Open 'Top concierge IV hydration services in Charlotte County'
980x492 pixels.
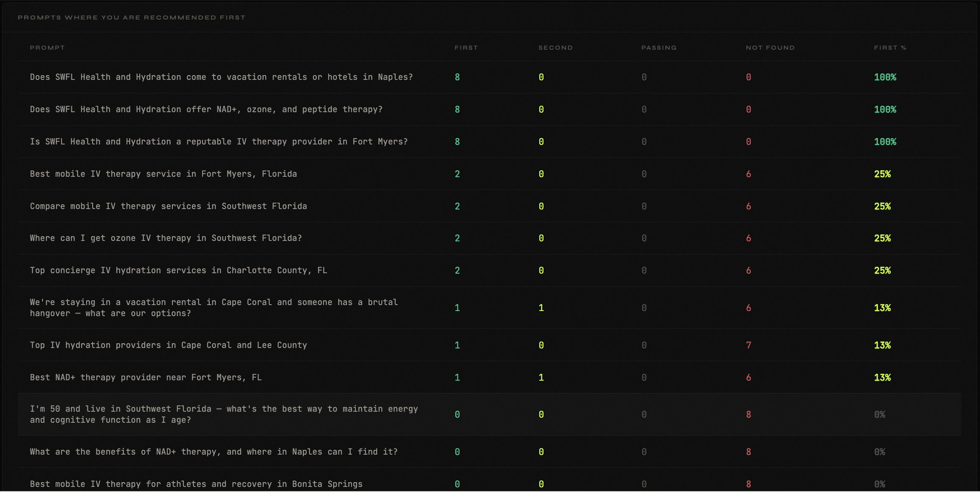178,270
